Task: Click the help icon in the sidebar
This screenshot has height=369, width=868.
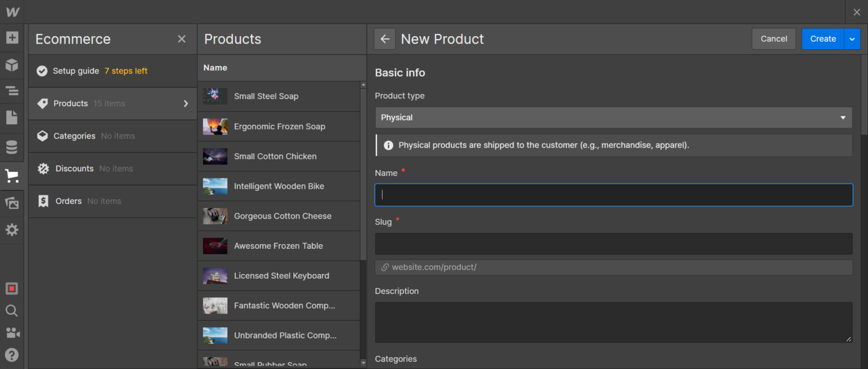Action: tap(12, 355)
